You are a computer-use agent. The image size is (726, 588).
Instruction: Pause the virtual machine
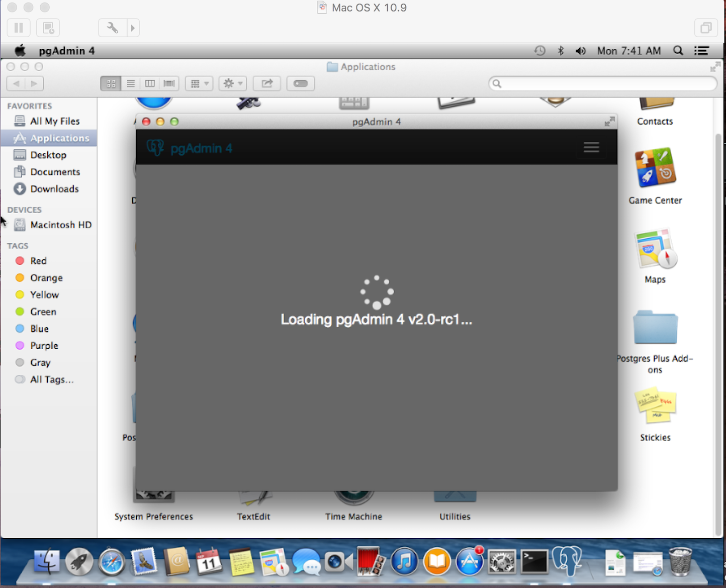(19, 28)
